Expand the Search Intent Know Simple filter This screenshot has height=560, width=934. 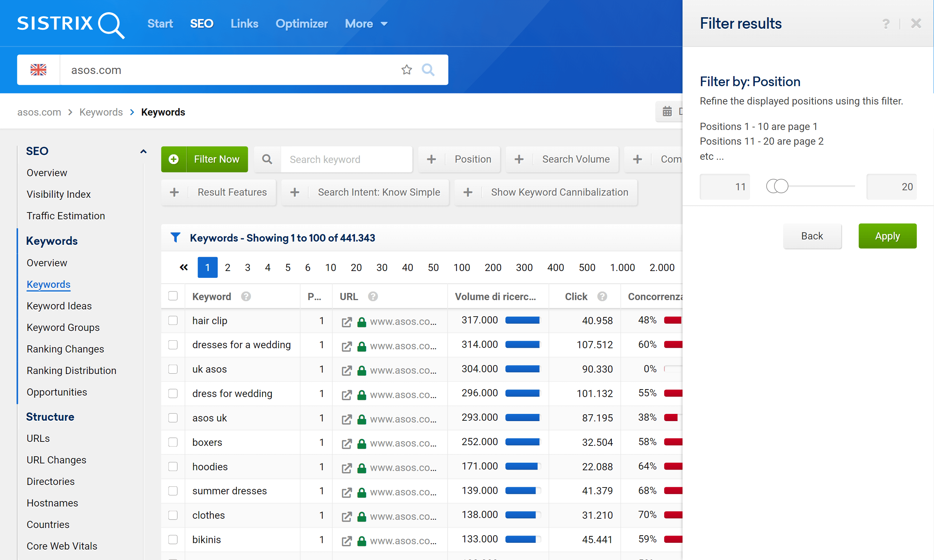coord(378,193)
